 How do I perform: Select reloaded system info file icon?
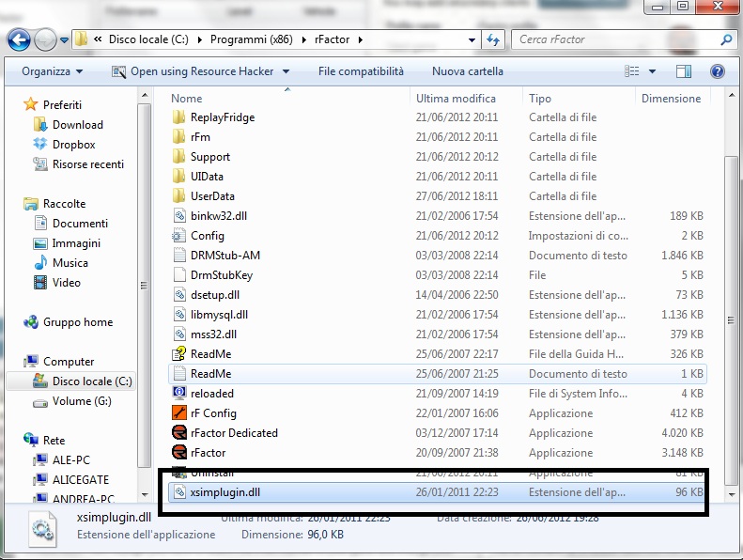point(179,394)
